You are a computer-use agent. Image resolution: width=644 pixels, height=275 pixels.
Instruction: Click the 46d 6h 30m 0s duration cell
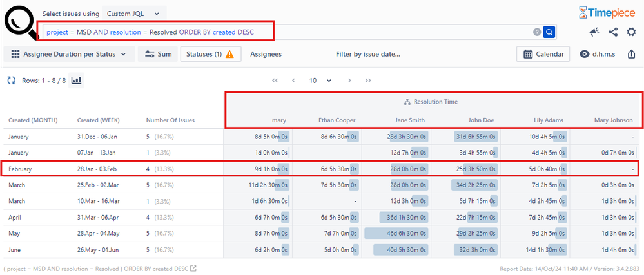[x=396, y=234]
